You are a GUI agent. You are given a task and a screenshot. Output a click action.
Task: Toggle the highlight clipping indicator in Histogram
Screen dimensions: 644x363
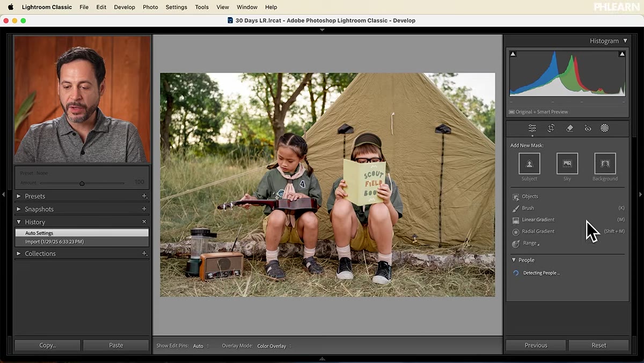tap(622, 54)
